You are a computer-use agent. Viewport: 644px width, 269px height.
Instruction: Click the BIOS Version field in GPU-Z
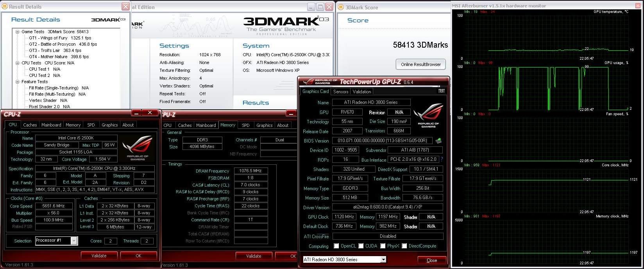point(383,141)
